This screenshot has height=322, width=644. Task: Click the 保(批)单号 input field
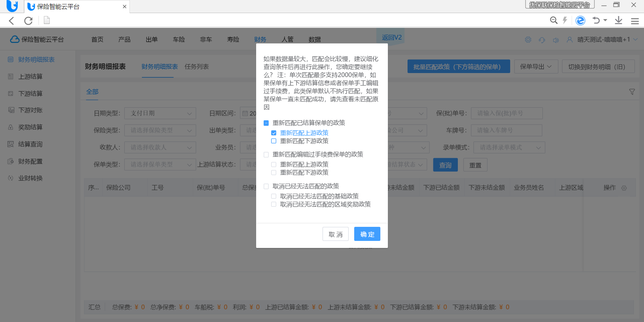(507, 113)
